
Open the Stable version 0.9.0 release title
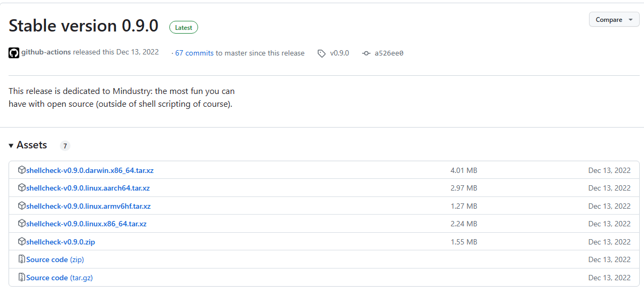(83, 26)
